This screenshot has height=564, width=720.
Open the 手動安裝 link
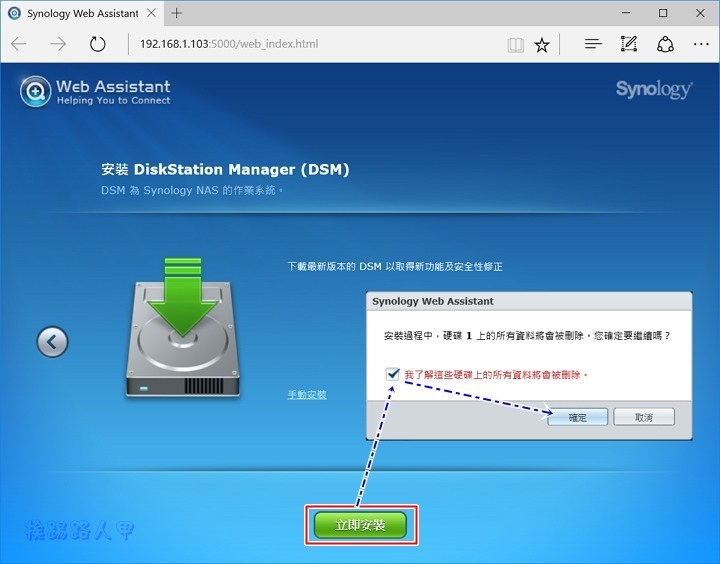coord(307,395)
